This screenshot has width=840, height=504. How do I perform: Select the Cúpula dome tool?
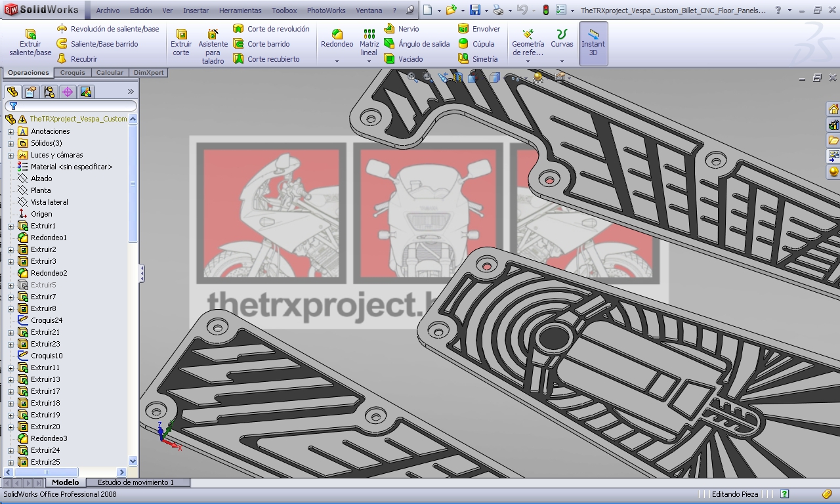click(x=476, y=44)
